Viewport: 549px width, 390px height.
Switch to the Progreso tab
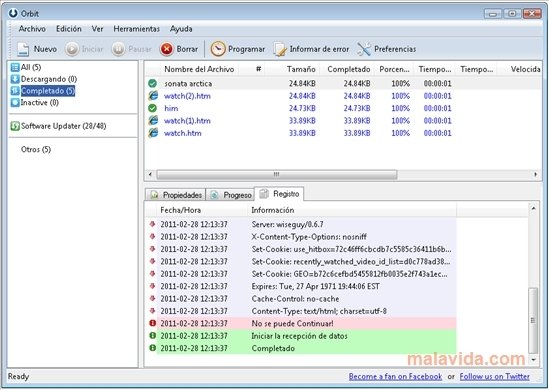[x=230, y=195]
